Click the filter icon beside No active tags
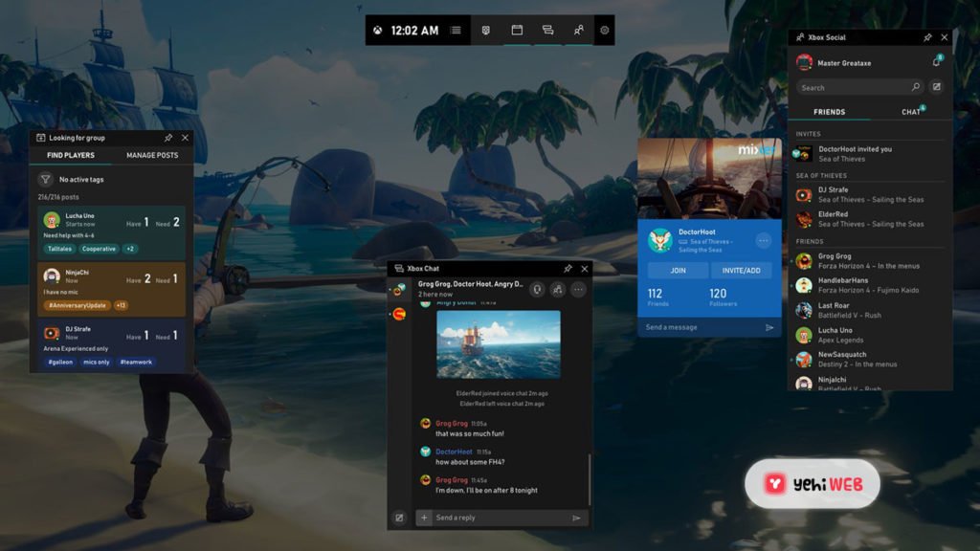The height and width of the screenshot is (551, 980). click(45, 179)
